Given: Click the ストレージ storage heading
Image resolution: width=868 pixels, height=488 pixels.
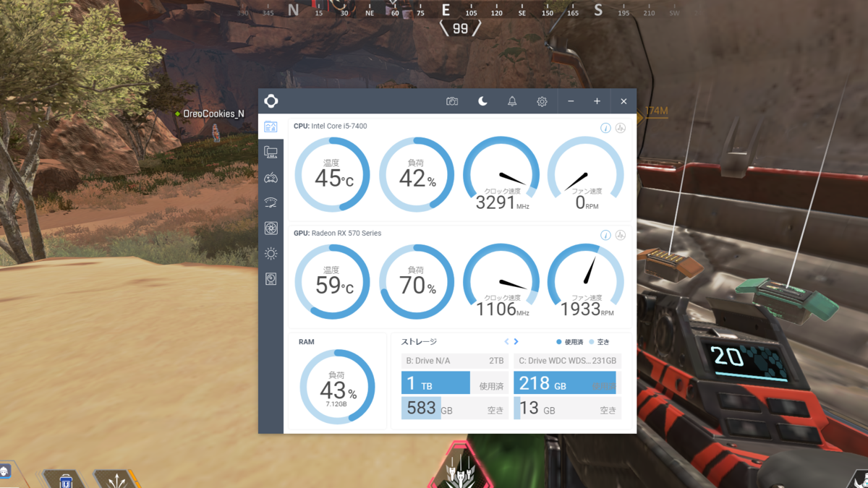Looking at the screenshot, I should [419, 341].
